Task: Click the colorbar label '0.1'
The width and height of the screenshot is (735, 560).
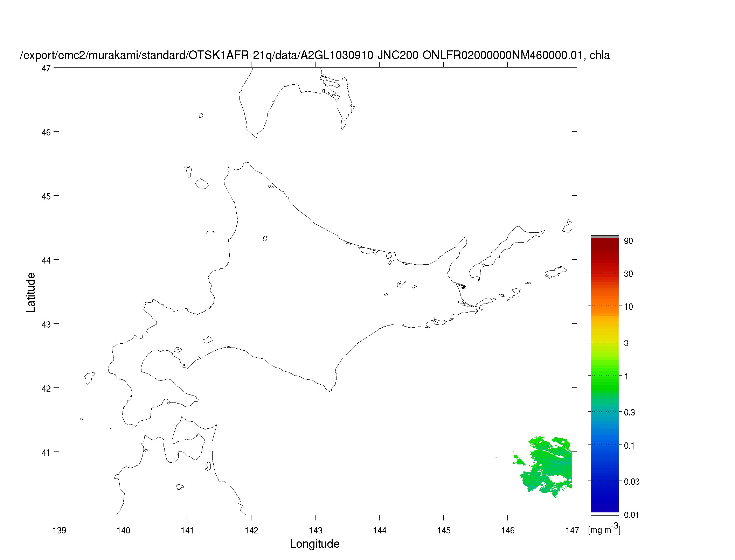Action: pyautogui.click(x=630, y=446)
